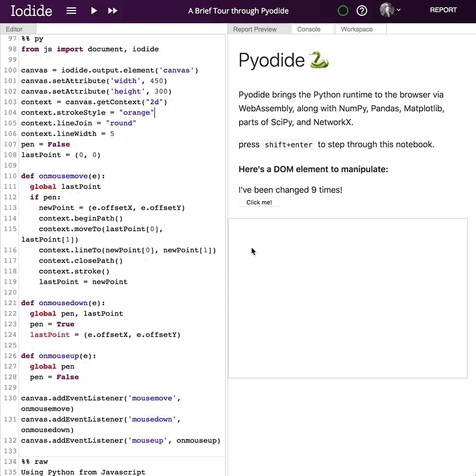Click the notebook title A Brief Tour through Pyodide
This screenshot has height=476, width=476.
click(x=238, y=11)
